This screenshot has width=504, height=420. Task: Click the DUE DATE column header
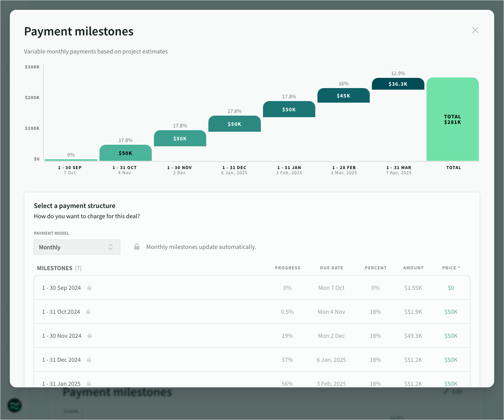coord(331,268)
